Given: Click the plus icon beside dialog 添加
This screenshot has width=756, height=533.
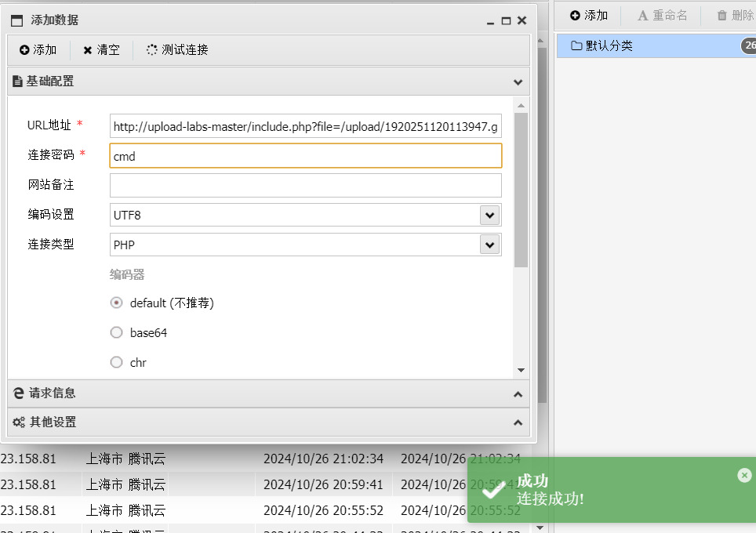Looking at the screenshot, I should (x=24, y=49).
